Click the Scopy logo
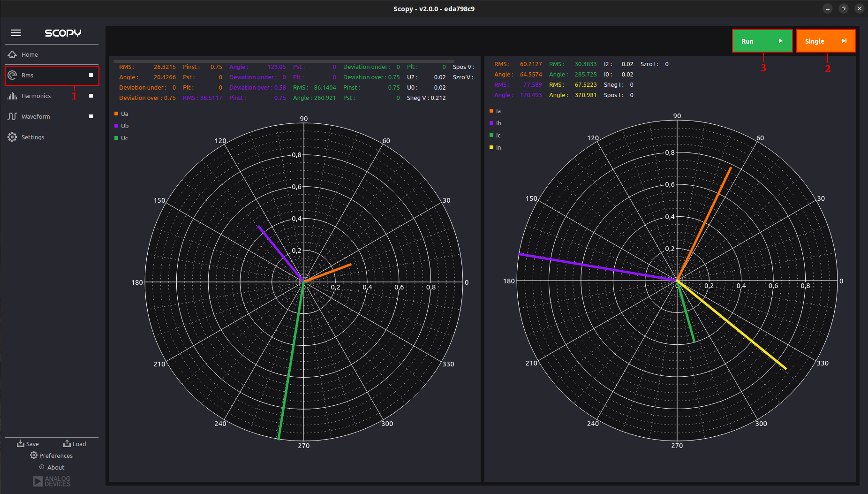 (x=63, y=33)
